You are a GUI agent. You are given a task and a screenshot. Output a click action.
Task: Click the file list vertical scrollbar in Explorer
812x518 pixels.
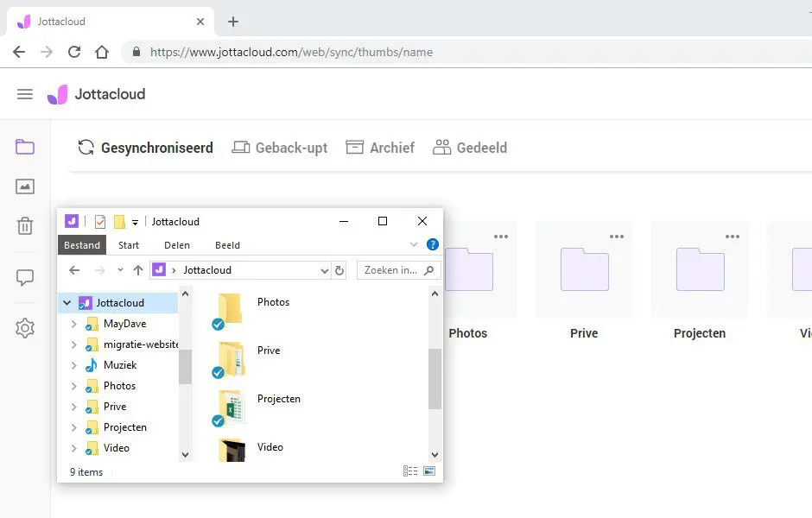[435, 379]
